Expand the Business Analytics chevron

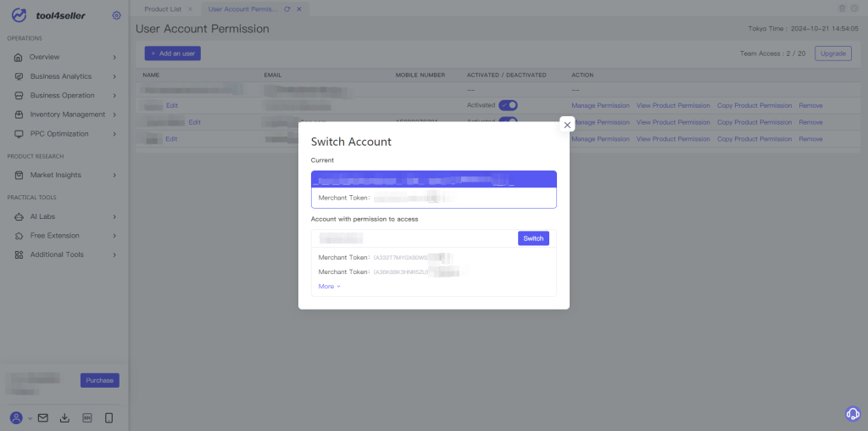114,76
